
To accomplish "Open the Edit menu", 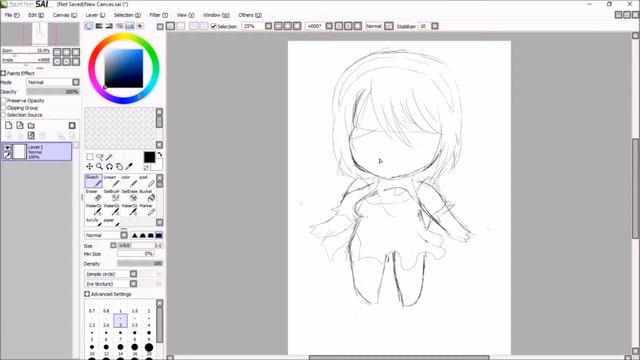I will (x=36, y=15).
